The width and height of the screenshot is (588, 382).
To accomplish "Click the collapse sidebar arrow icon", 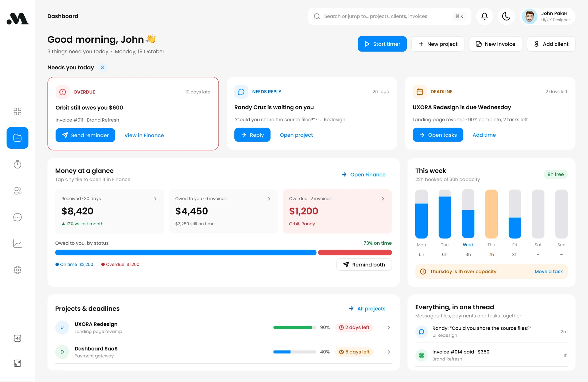I will coord(17,338).
